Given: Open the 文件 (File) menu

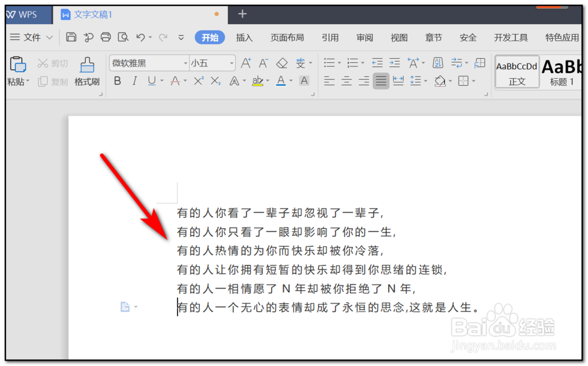Looking at the screenshot, I should coord(32,37).
